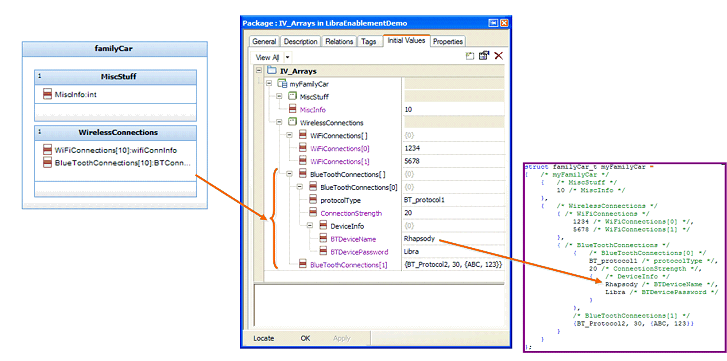Collapse the BlueToothConnections[ ] node

pyautogui.click(x=289, y=174)
